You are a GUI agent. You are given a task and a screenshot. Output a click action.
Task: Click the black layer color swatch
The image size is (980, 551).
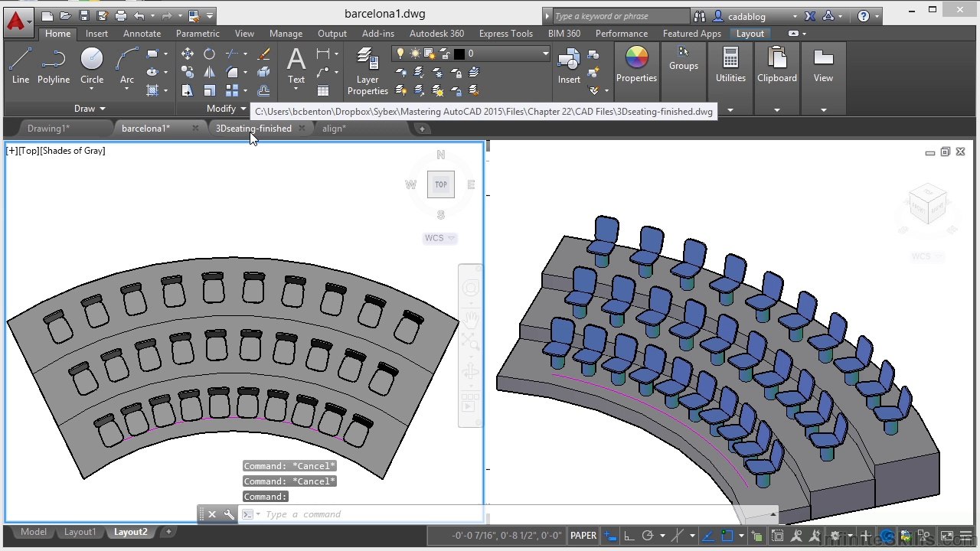click(x=459, y=54)
